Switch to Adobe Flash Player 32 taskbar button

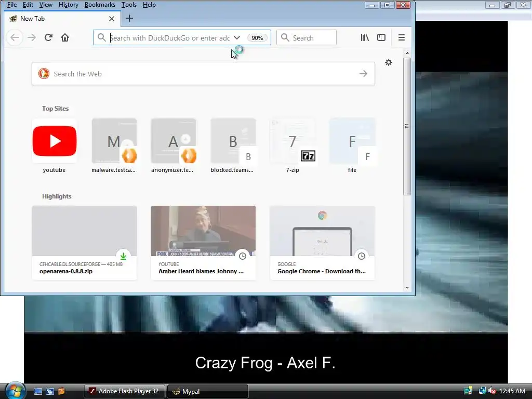[x=125, y=391]
